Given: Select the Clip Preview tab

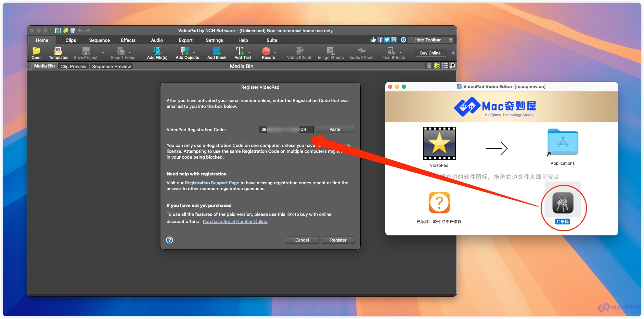Looking at the screenshot, I should tap(74, 66).
